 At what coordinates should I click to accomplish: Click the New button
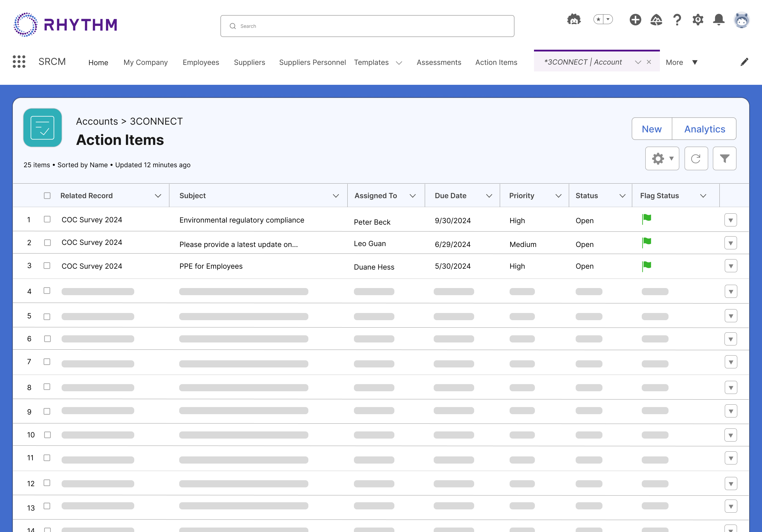652,129
